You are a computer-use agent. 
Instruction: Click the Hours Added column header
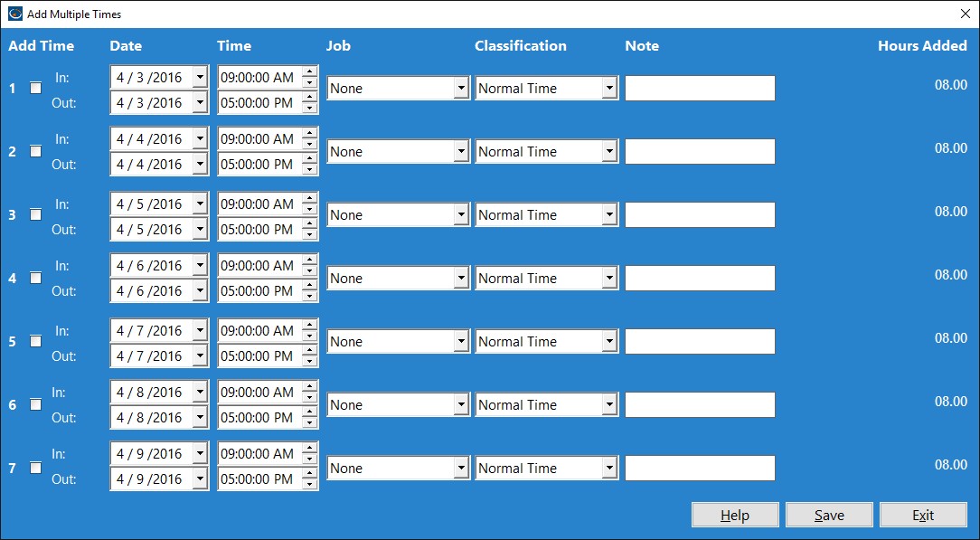click(922, 45)
